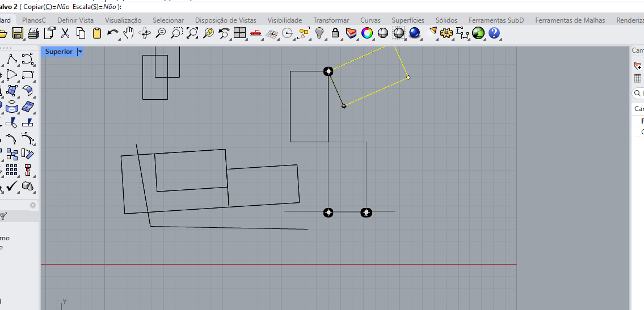Click the Select objects shapes icon
This screenshot has width=644, height=310.
pos(304,33)
